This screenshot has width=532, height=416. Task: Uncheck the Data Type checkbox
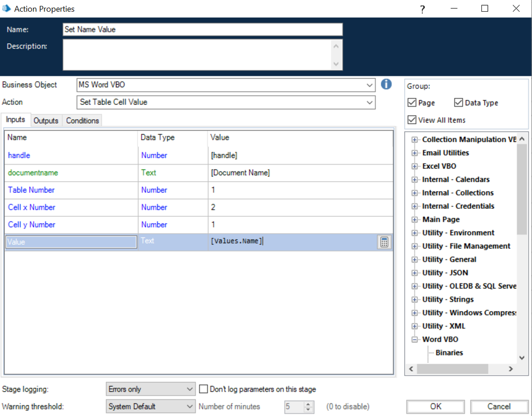[459, 103]
